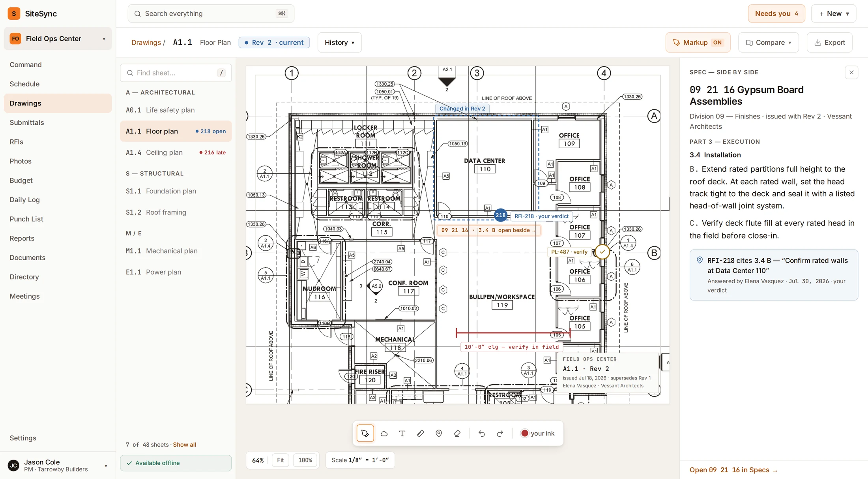Select sheet A1.4 Ceiling plan

[176, 152]
